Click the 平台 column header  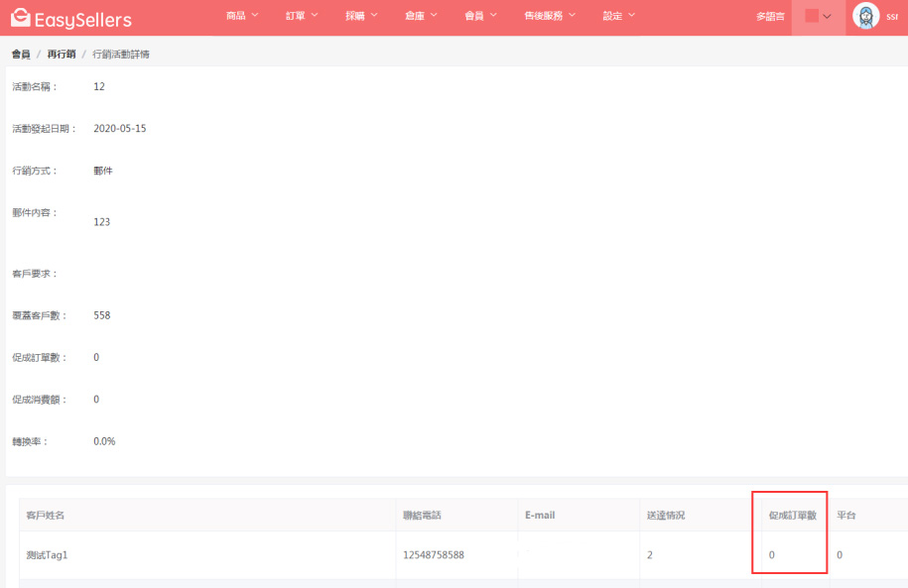point(846,515)
